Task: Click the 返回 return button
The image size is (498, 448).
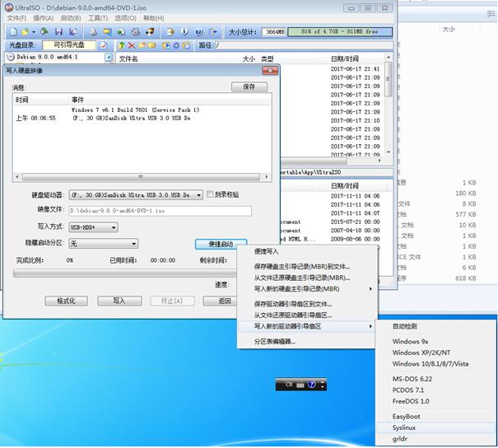Action: [x=221, y=301]
